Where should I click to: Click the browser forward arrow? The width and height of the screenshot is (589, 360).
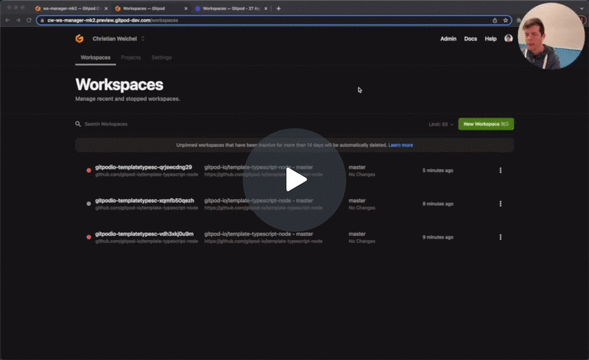pos(18,20)
